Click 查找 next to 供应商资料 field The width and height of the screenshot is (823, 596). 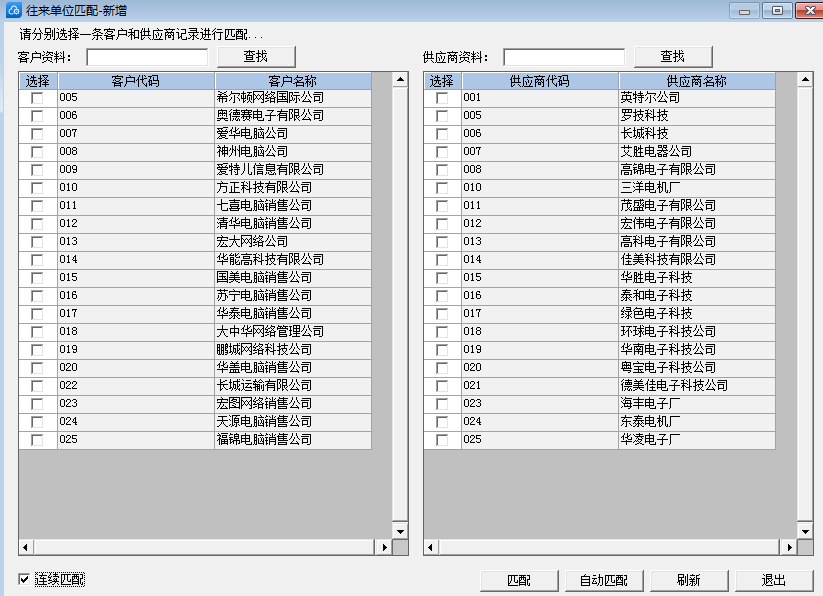[673, 57]
